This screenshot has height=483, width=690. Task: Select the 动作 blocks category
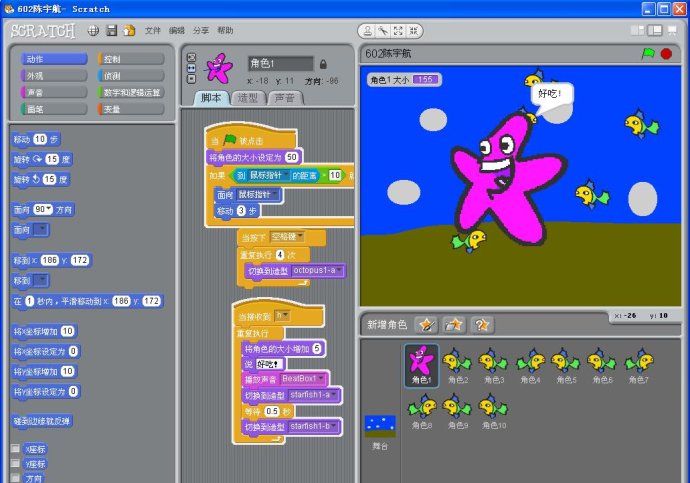54,59
